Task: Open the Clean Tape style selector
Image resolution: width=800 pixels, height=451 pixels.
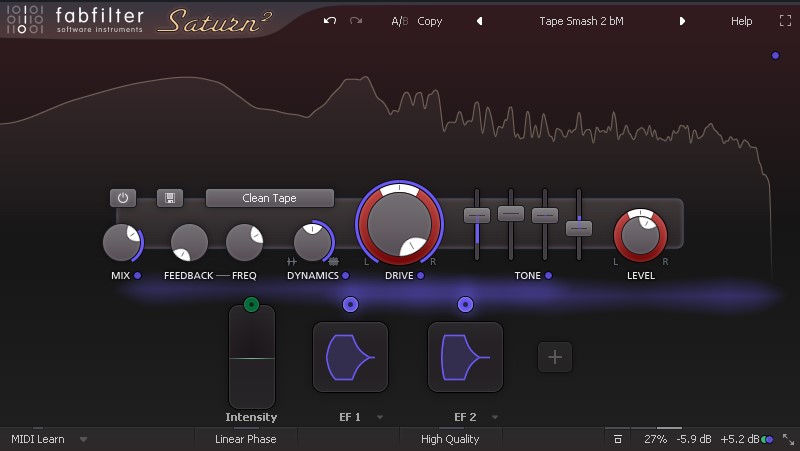Action: pos(269,198)
